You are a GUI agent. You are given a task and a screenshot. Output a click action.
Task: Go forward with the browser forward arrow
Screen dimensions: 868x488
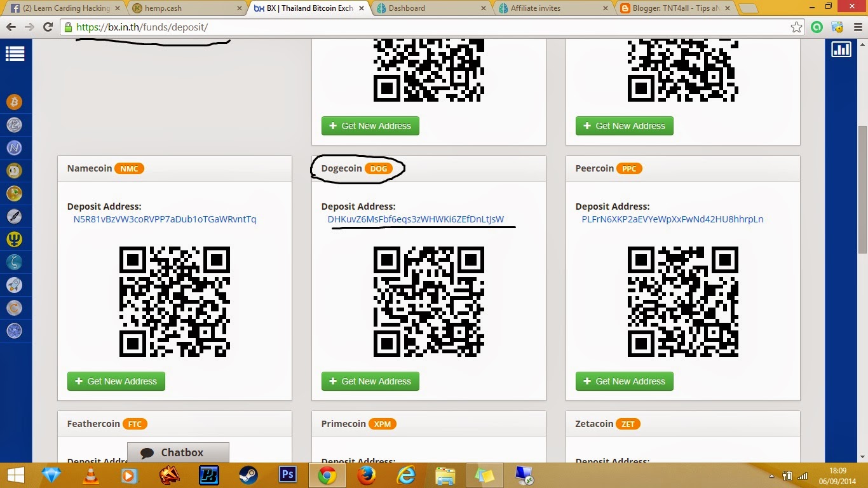pyautogui.click(x=29, y=27)
